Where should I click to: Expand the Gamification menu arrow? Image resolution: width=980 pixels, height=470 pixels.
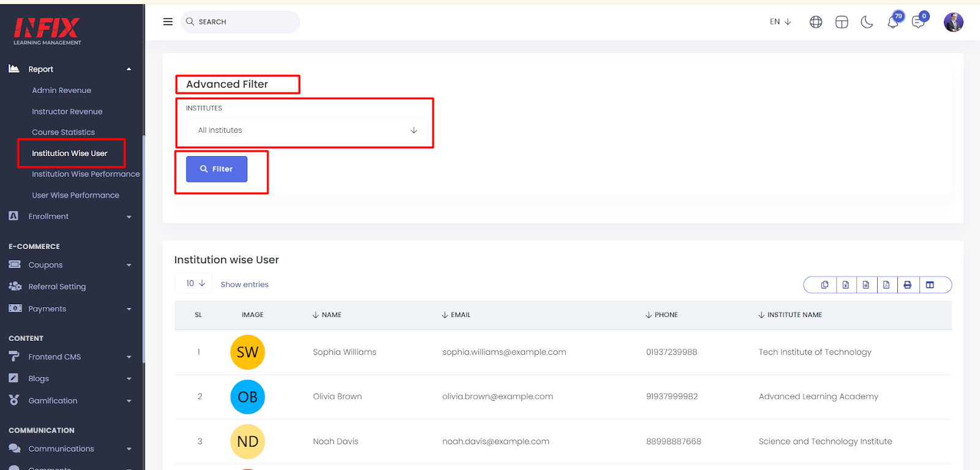tap(129, 401)
